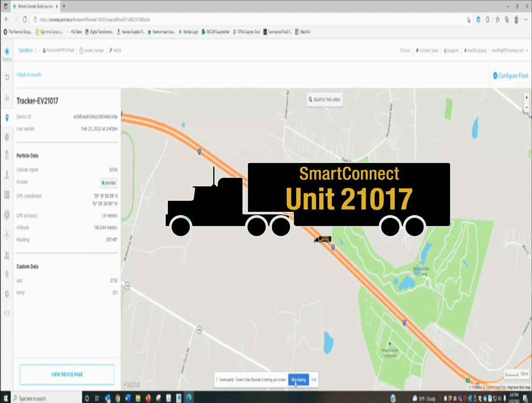The width and height of the screenshot is (532, 403).
Task: Expand the Sandbox selector dropdown
Action: pos(27,50)
